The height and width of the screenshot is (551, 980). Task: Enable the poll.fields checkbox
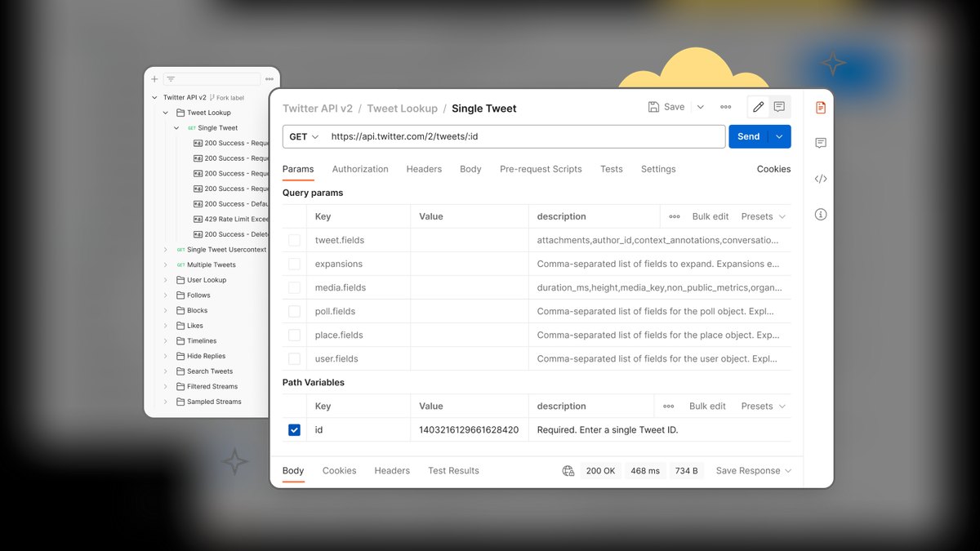pyautogui.click(x=294, y=311)
